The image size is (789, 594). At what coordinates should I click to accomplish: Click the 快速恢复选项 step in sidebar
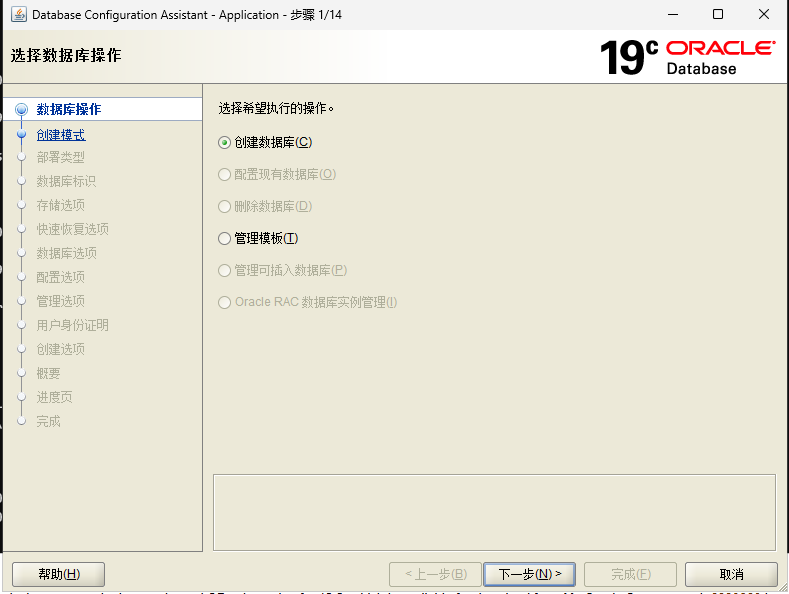pyautogui.click(x=72, y=229)
